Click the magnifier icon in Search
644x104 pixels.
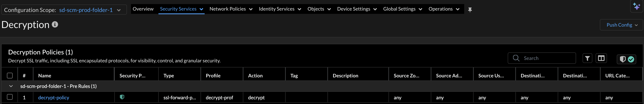(x=516, y=58)
